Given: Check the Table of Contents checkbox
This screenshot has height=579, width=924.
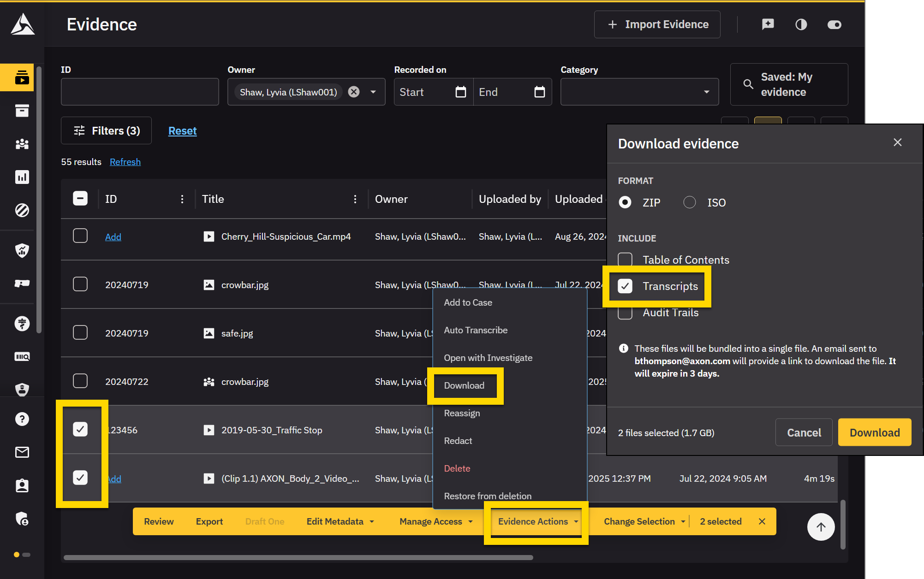Looking at the screenshot, I should 625,260.
